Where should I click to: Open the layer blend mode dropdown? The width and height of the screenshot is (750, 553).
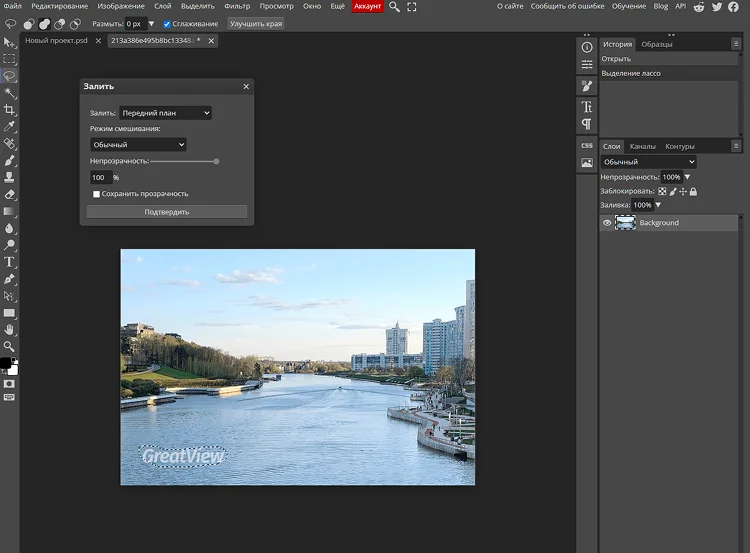click(x=648, y=162)
